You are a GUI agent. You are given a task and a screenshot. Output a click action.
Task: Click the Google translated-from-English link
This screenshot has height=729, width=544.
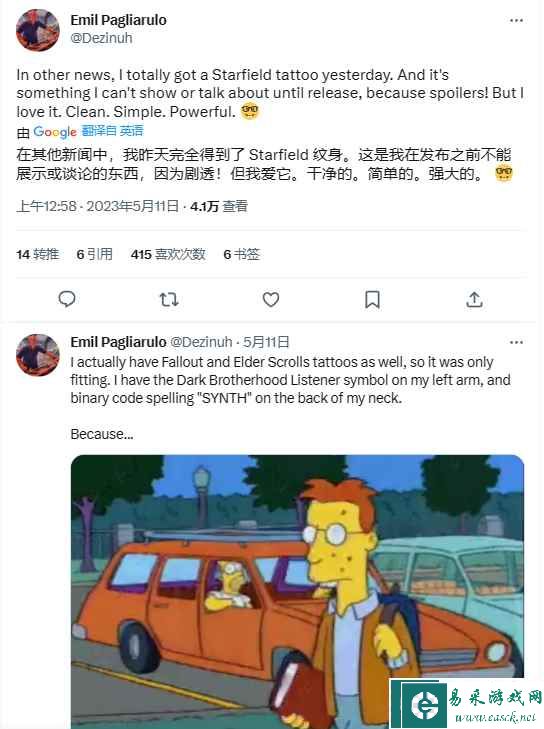tap(88, 132)
